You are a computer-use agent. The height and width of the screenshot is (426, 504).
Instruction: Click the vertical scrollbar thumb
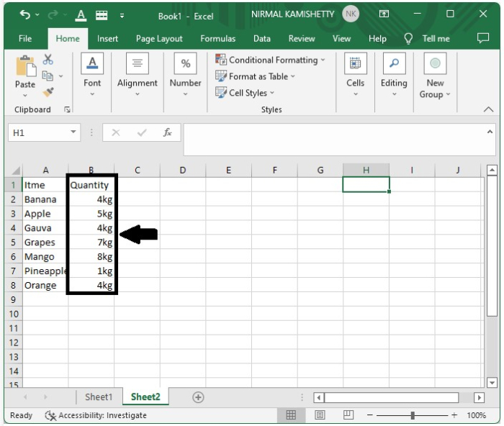point(492,246)
